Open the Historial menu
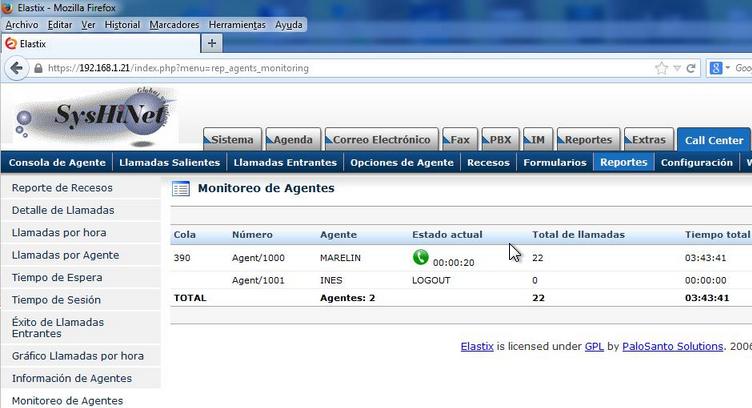Screen dimensions: 752x408 pos(122,24)
